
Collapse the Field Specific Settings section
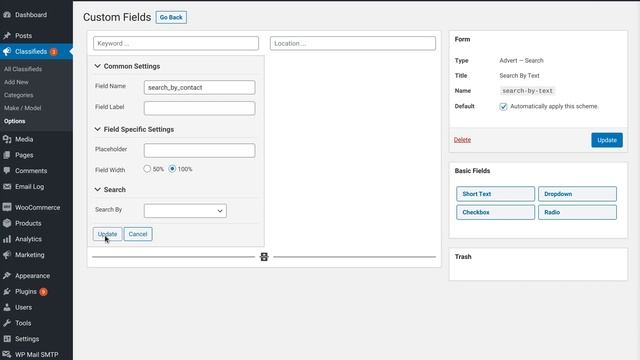click(98, 129)
